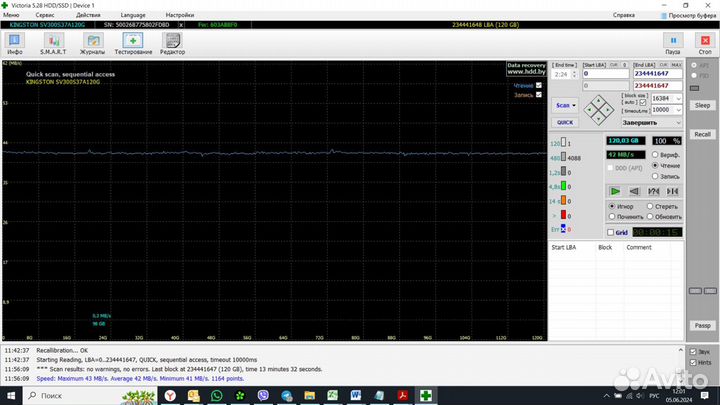Open File Explorer from the taskbar
Screen dimensions: 720x405
(309, 395)
